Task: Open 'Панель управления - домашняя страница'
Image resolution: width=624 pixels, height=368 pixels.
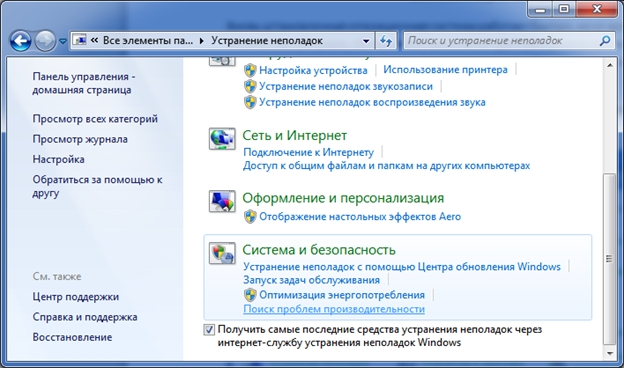Action: point(84,83)
